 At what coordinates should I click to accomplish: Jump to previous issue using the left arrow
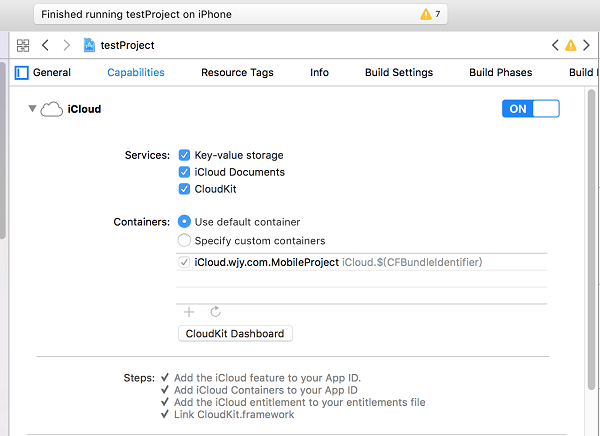(556, 45)
